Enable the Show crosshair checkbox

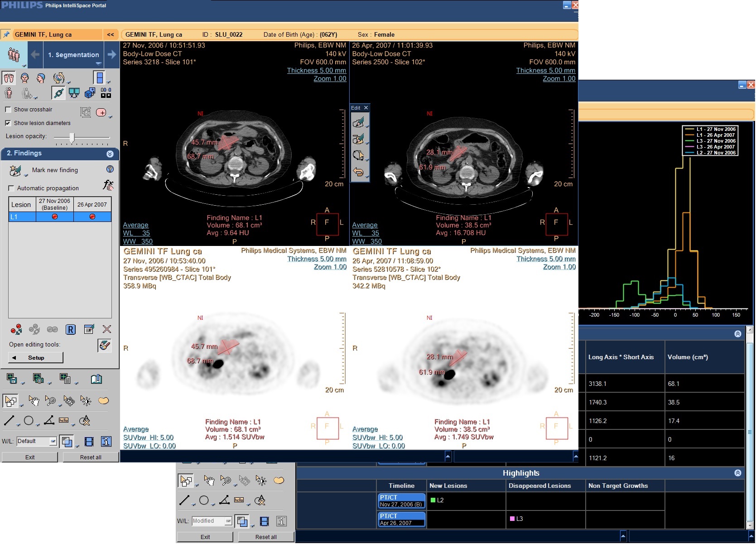tap(8, 110)
